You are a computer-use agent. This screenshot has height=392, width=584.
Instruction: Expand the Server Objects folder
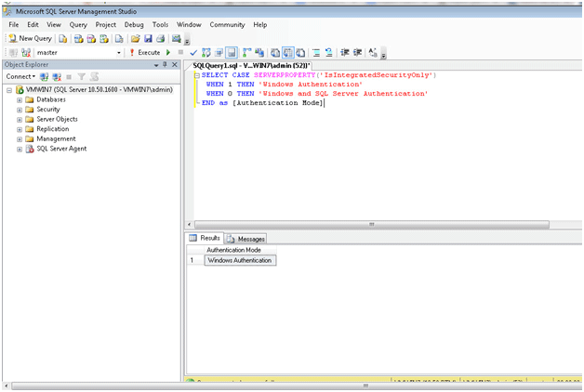pyautogui.click(x=20, y=120)
